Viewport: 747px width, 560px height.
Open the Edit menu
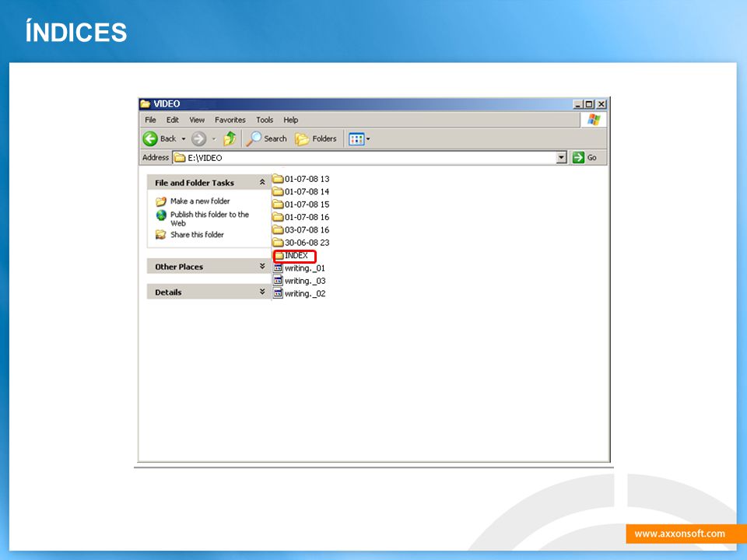click(x=173, y=120)
